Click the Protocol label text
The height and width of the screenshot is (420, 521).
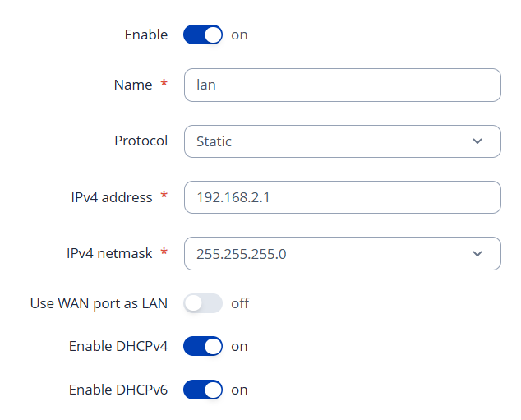(141, 141)
